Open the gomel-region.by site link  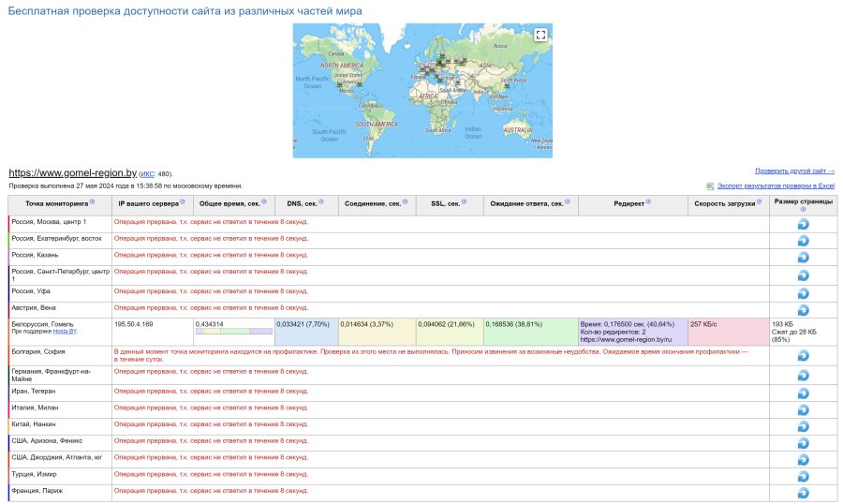coord(72,173)
